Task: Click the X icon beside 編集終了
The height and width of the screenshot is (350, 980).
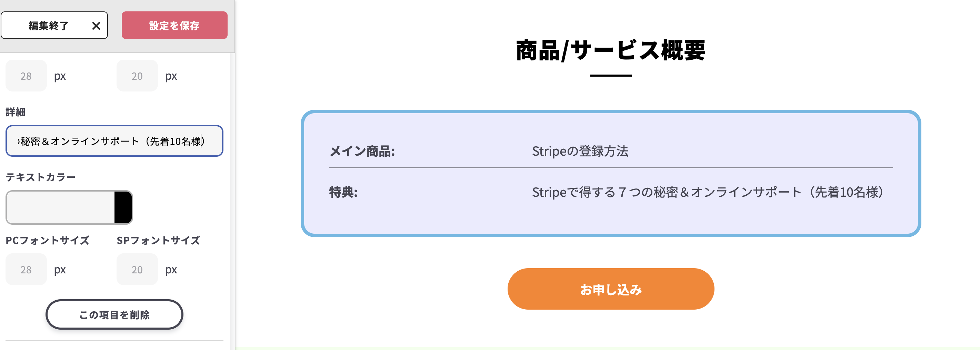Action: coord(96,25)
